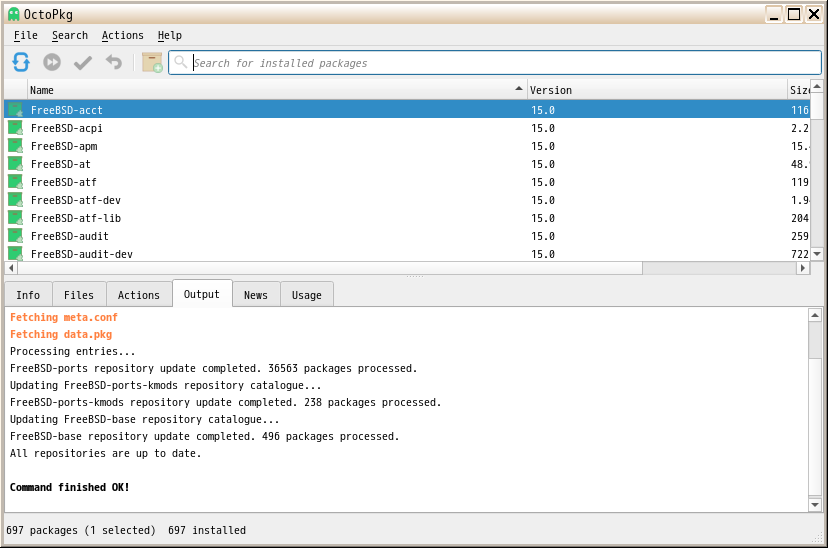Click the package icon beside FreeBSD-audit-dev
This screenshot has width=828, height=548.
tap(16, 253)
